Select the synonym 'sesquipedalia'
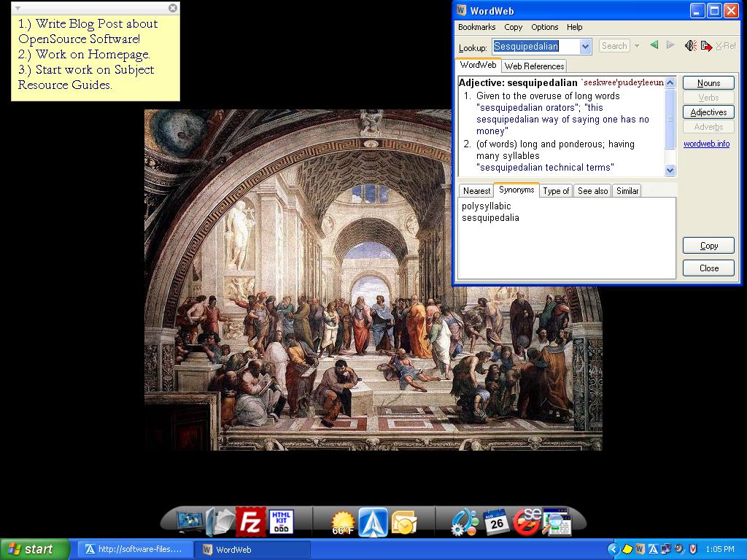747x560 pixels. tap(490, 217)
